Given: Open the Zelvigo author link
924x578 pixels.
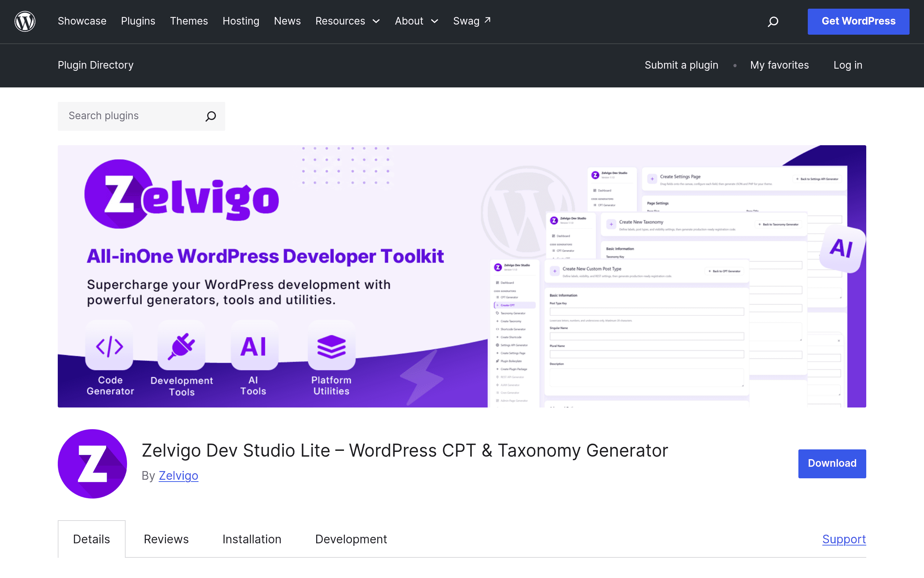Looking at the screenshot, I should (178, 475).
